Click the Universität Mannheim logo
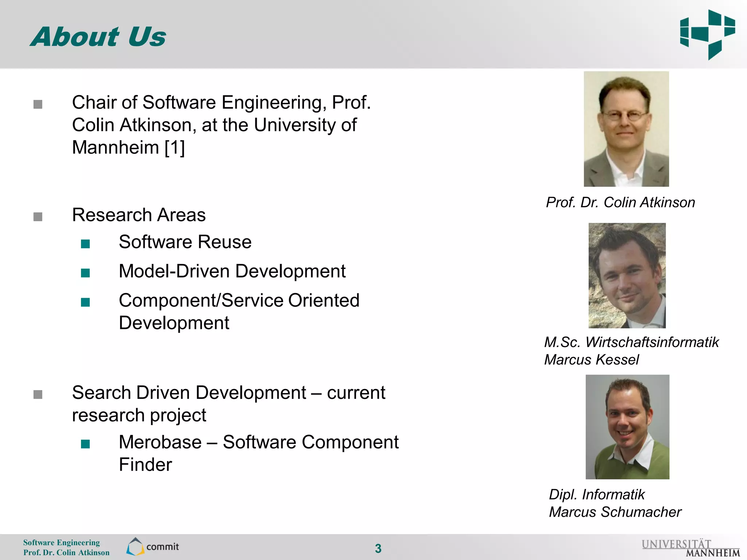 click(x=691, y=548)
